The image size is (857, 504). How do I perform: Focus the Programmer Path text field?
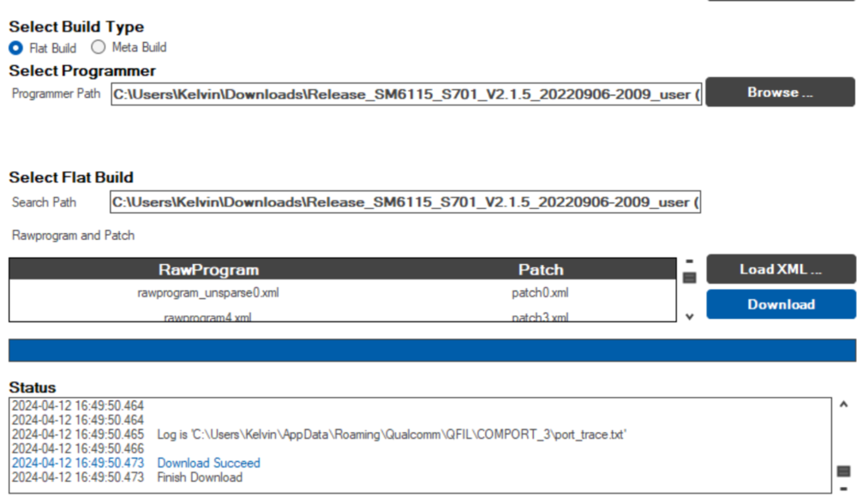pos(405,93)
